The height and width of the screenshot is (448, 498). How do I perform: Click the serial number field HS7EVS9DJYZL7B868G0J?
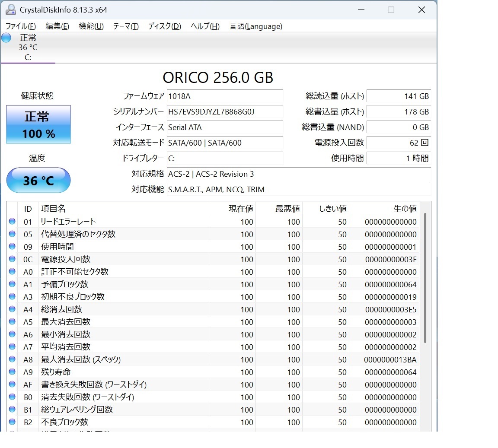225,112
